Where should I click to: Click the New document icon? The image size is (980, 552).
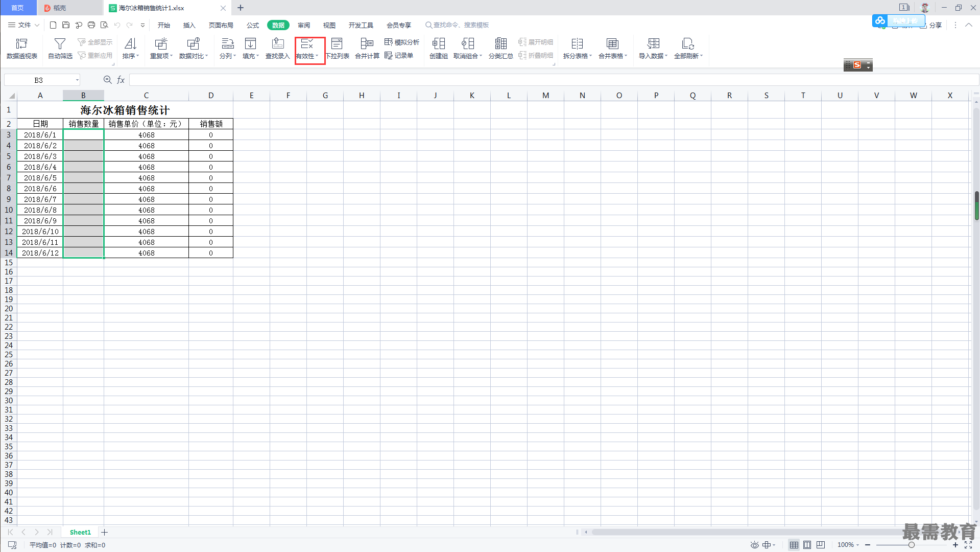[53, 25]
